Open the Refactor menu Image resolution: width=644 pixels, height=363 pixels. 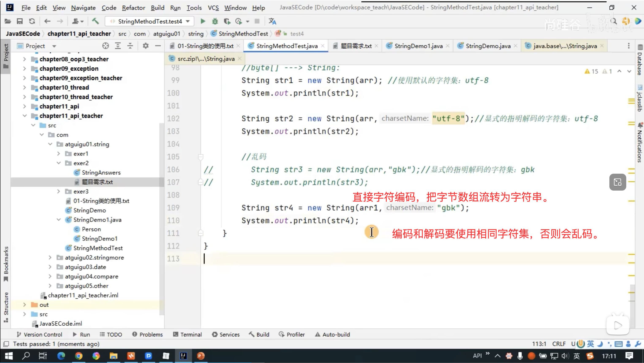[x=133, y=8]
